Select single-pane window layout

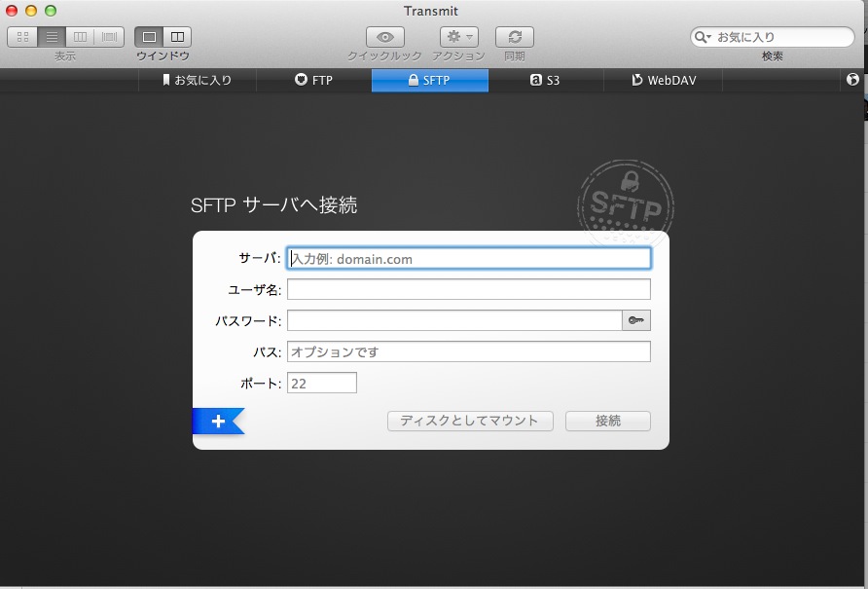[x=149, y=37]
